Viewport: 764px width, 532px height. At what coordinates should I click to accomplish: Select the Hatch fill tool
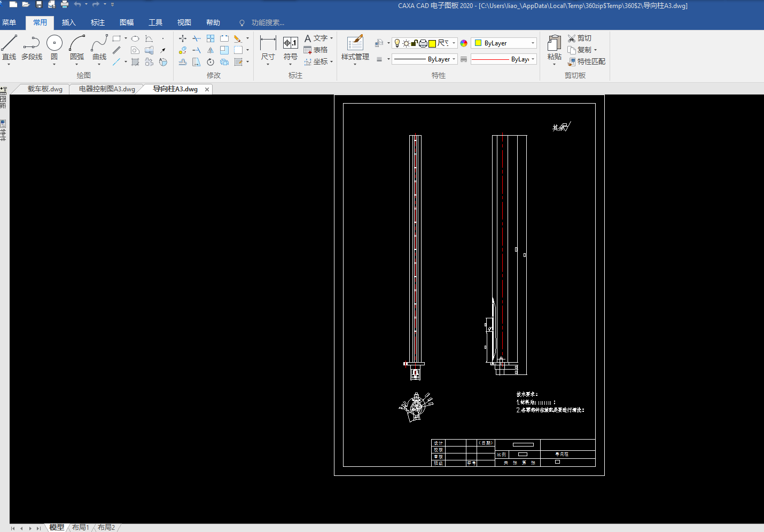(x=135, y=62)
